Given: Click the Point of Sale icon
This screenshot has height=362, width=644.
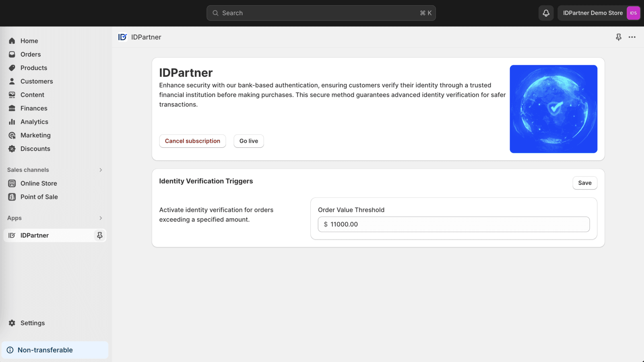Looking at the screenshot, I should (12, 197).
